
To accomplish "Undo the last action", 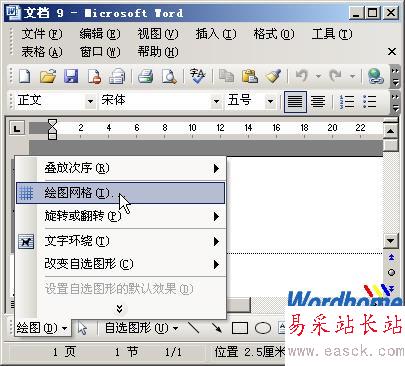I will click(x=302, y=76).
